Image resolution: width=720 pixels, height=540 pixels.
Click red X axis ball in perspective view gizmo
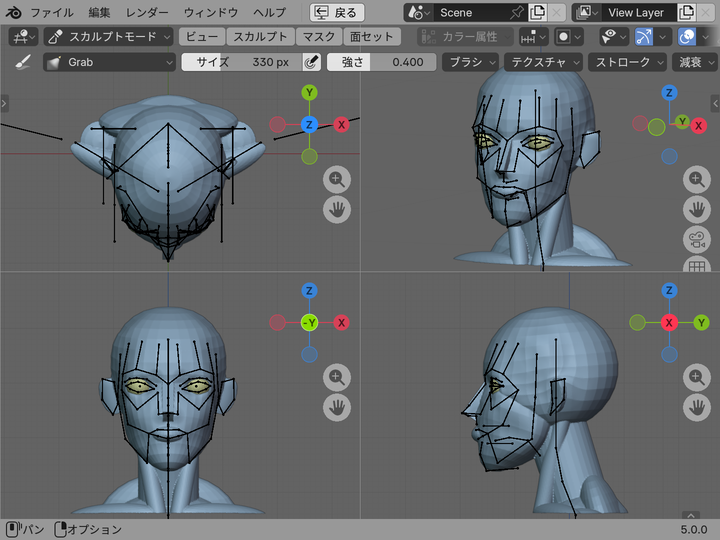tap(698, 125)
